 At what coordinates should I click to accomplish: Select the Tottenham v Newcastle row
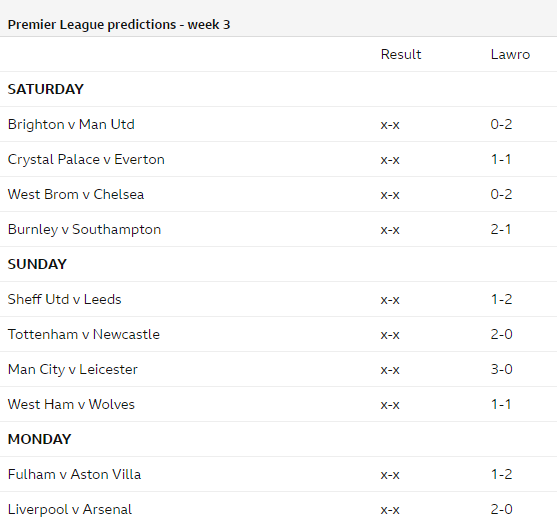(x=278, y=334)
